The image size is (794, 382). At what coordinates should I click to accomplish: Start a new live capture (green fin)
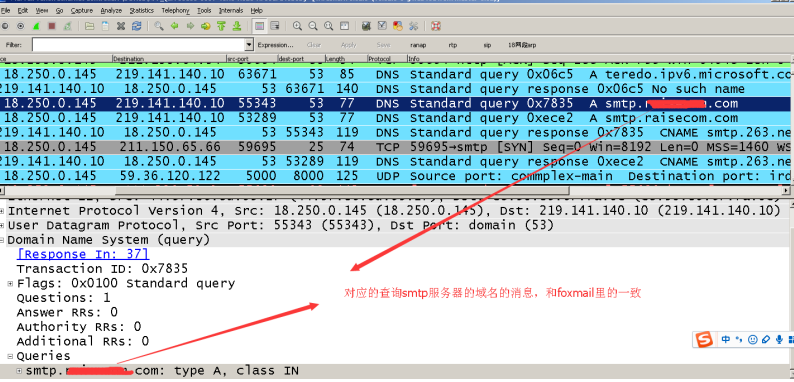click(36, 26)
